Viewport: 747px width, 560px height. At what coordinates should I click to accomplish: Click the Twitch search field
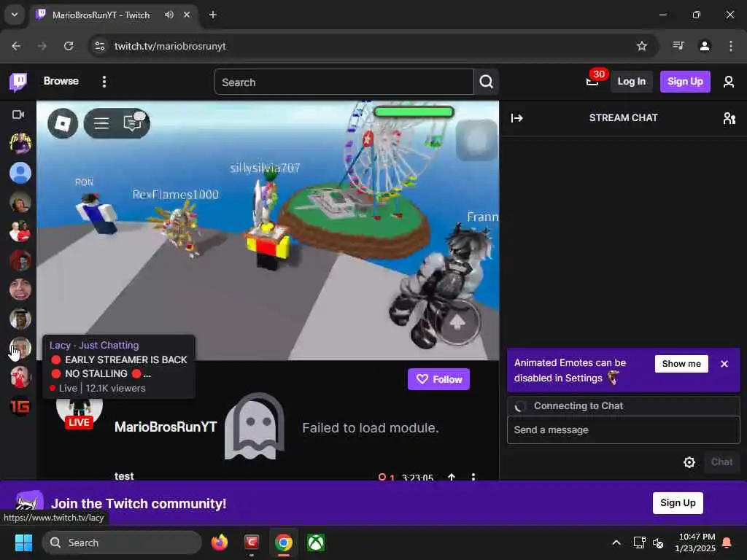(x=344, y=82)
